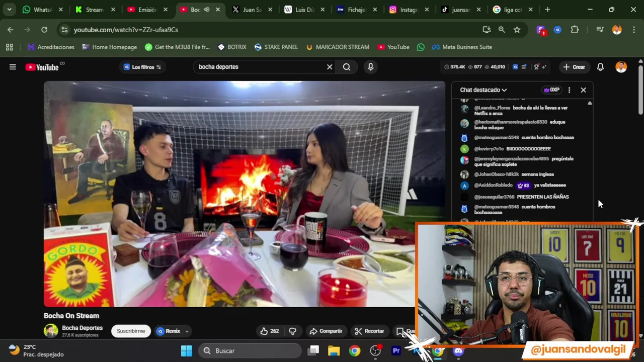Open Meta Business Suite bookmark
Screen dimensions: 644x362
(462, 47)
